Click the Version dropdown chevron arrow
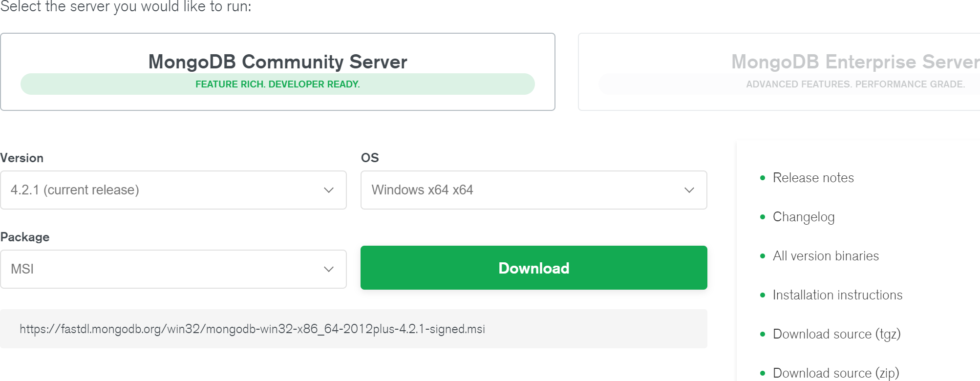The width and height of the screenshot is (980, 381). tap(328, 190)
